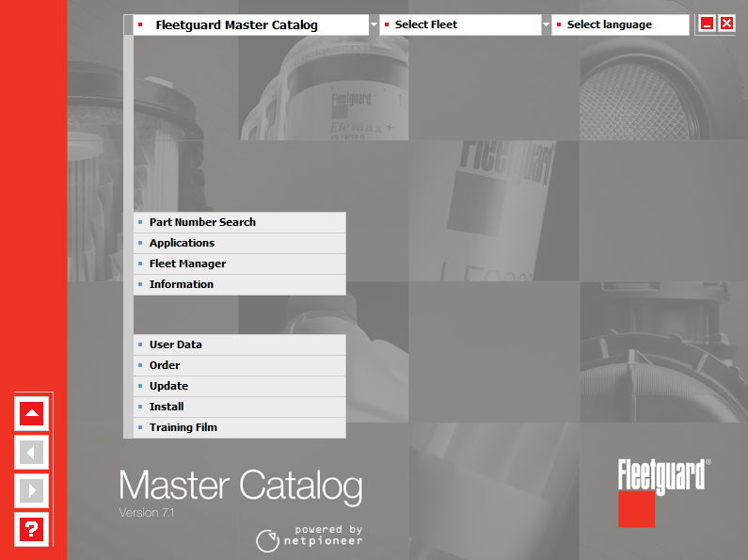Choose the Install option
Image resolution: width=748 pixels, height=560 pixels.
(167, 407)
